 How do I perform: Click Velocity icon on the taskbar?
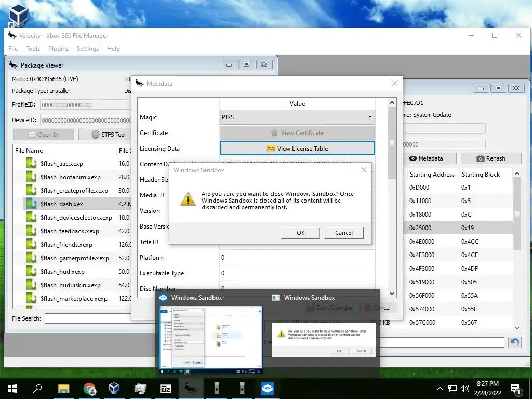[x=191, y=389]
